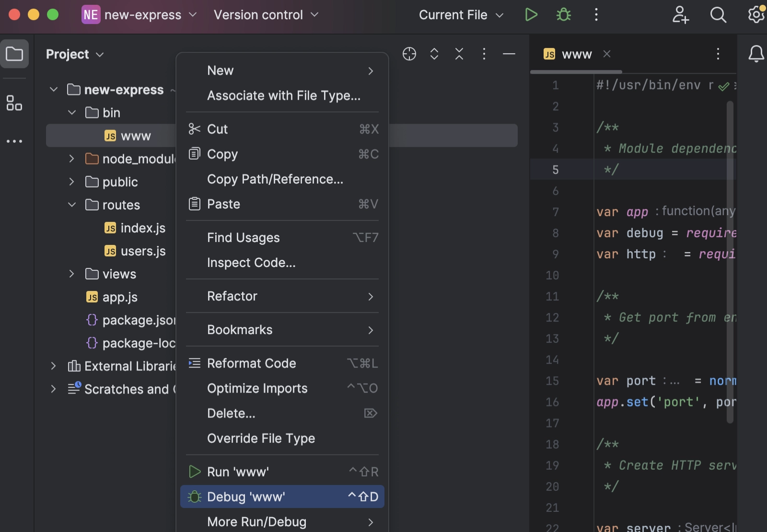Image resolution: width=767 pixels, height=532 pixels.
Task: Click the 'var debug' code line
Action: coord(666,233)
